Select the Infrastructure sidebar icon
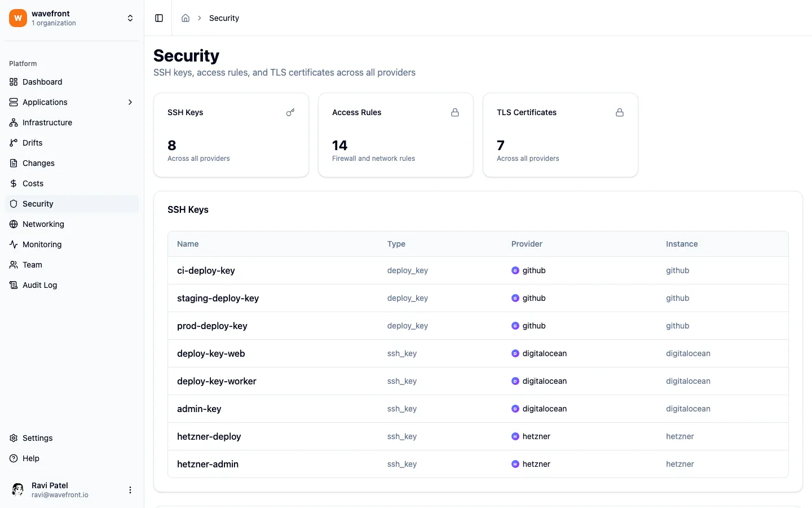The height and width of the screenshot is (508, 812). [12, 122]
